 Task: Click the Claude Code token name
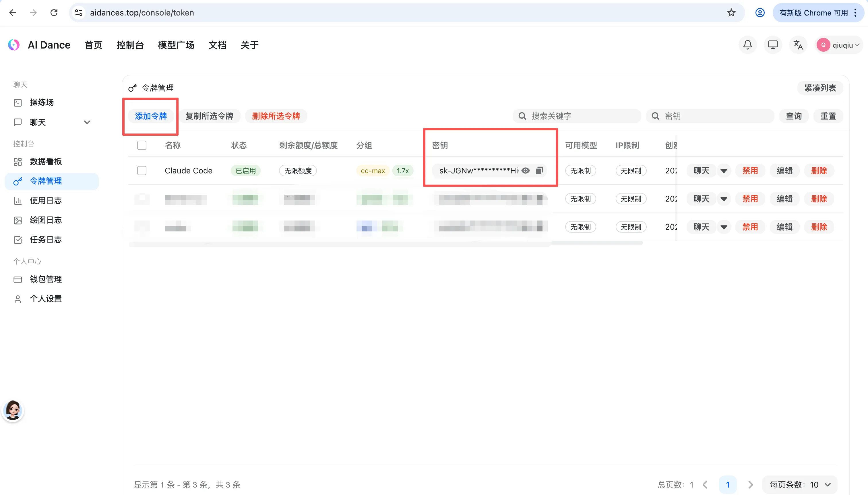[x=188, y=170]
